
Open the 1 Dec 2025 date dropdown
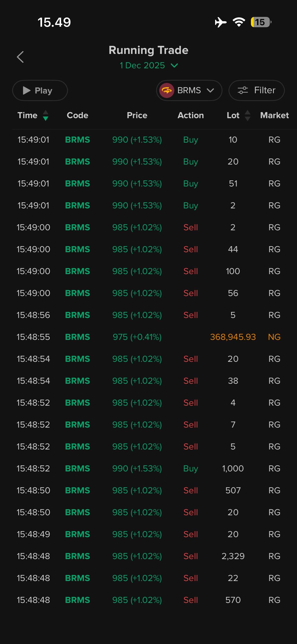click(143, 66)
